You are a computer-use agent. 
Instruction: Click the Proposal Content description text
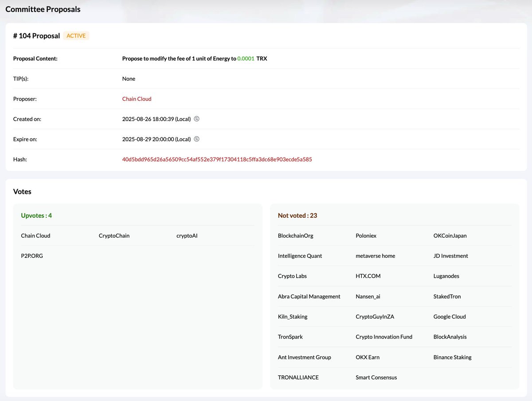195,59
